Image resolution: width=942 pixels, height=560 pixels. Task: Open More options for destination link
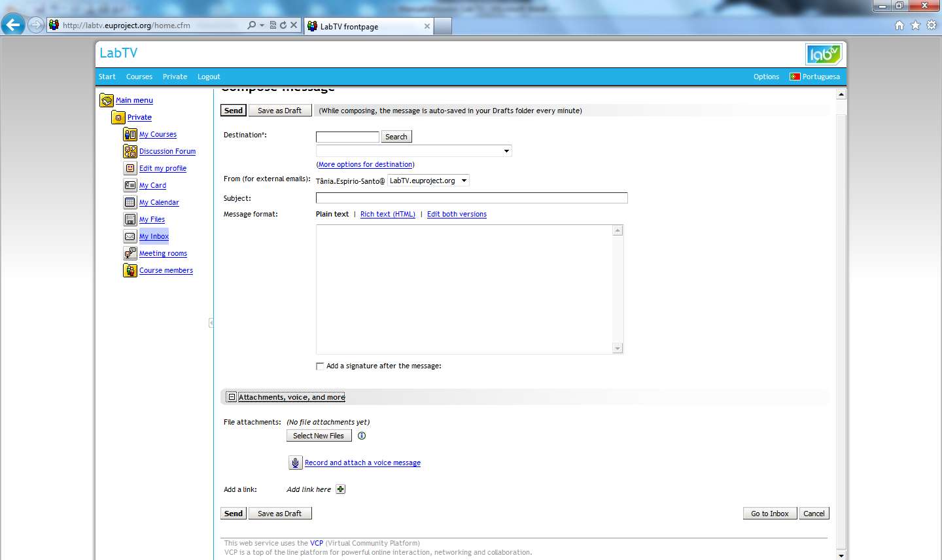(366, 165)
